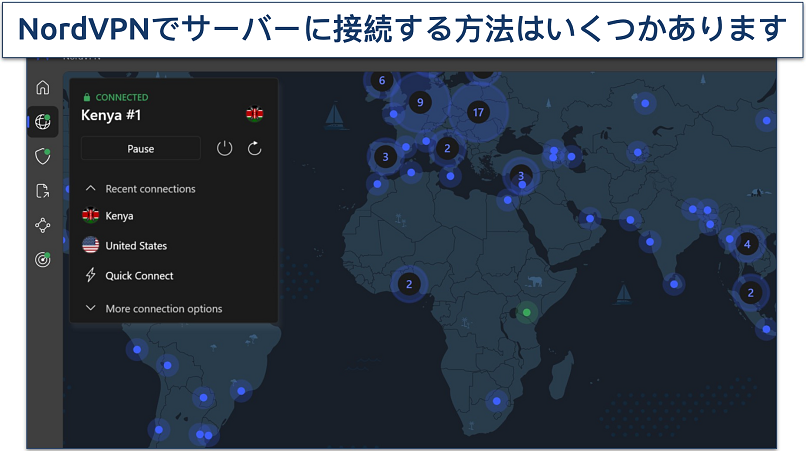The height and width of the screenshot is (451, 806).
Task: Click Quick Connect
Action: click(x=139, y=276)
